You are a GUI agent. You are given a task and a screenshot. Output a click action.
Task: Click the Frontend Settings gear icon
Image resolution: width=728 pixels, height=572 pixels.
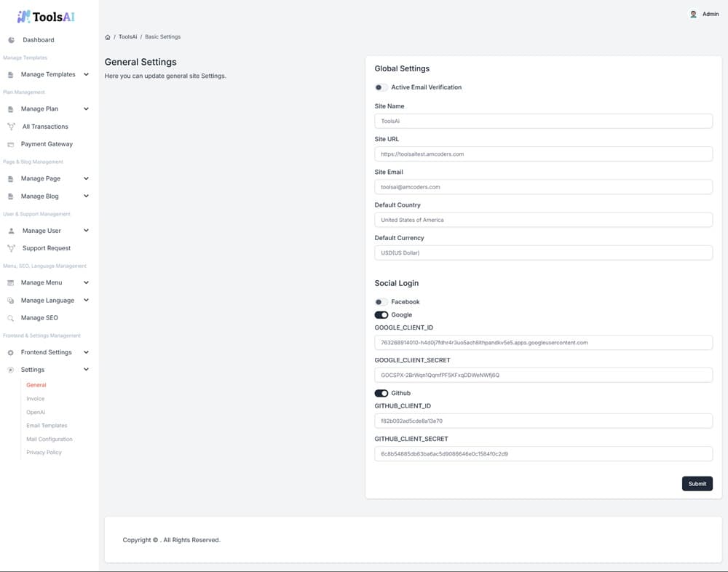(x=11, y=352)
